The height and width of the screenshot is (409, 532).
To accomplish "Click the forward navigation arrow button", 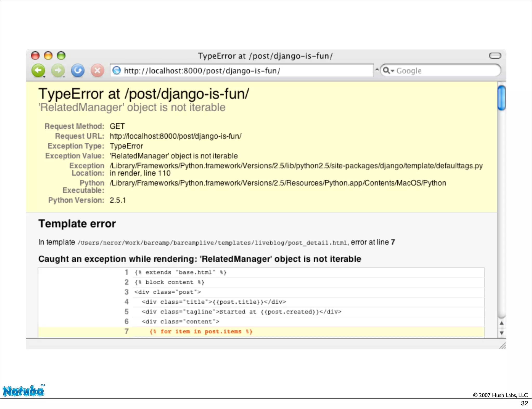I will coord(58,71).
